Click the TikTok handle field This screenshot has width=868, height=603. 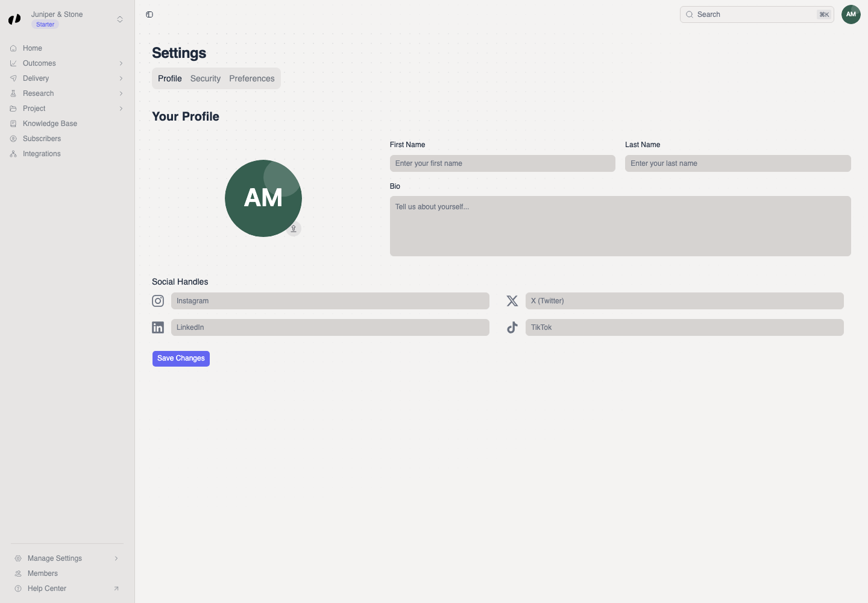(685, 327)
